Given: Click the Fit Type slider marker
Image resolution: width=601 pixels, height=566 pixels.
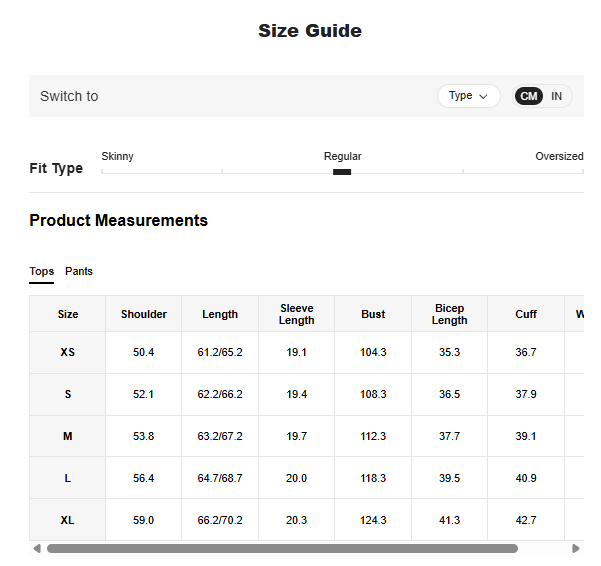Looking at the screenshot, I should (342, 172).
